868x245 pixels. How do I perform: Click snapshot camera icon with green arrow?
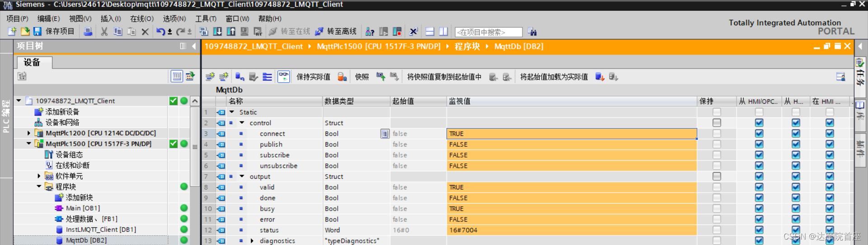tap(381, 77)
